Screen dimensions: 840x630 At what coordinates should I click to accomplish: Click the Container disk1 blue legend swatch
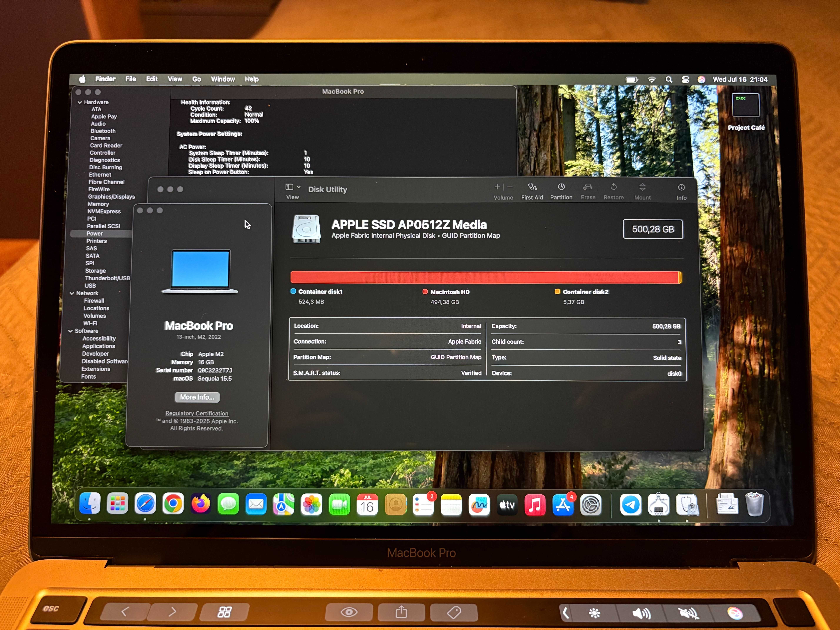[x=293, y=291]
